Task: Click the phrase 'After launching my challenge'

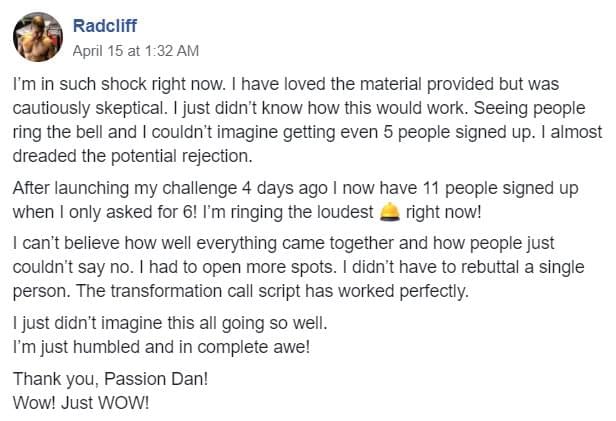Action: coord(125,188)
